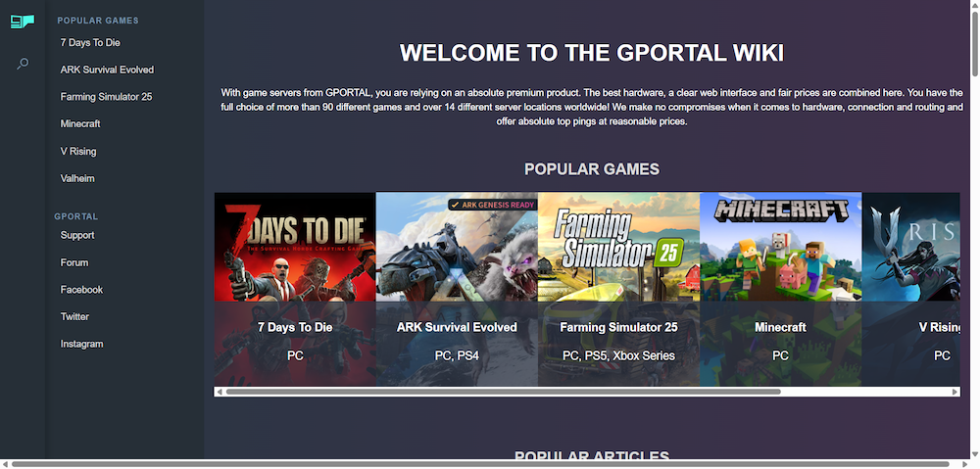
Task: Click the ARK Genesis cover image
Action: click(457, 247)
